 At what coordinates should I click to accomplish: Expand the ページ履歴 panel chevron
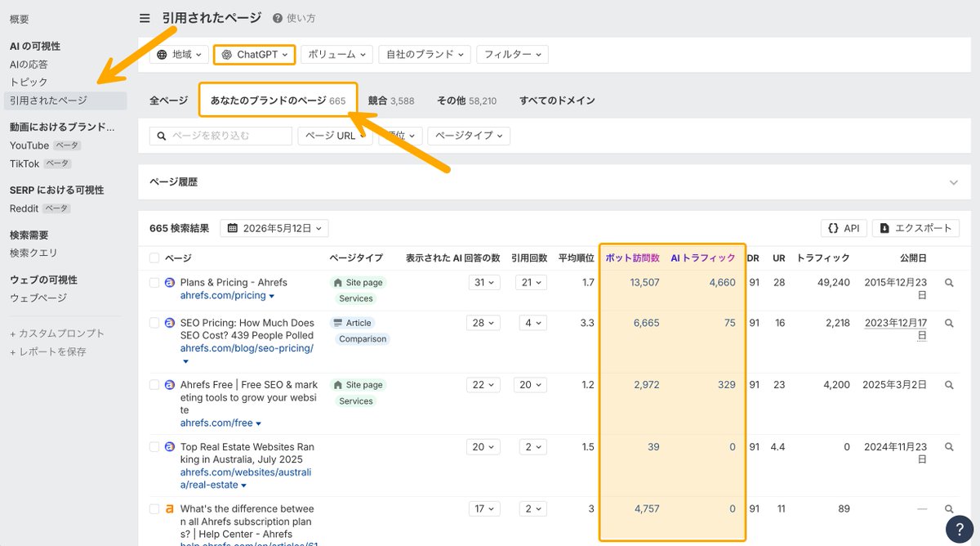(954, 182)
